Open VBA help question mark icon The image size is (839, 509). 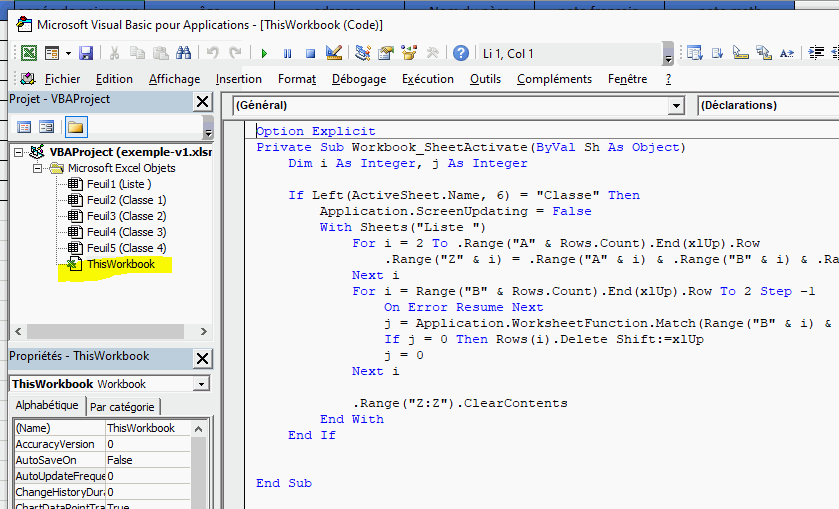[x=460, y=53]
